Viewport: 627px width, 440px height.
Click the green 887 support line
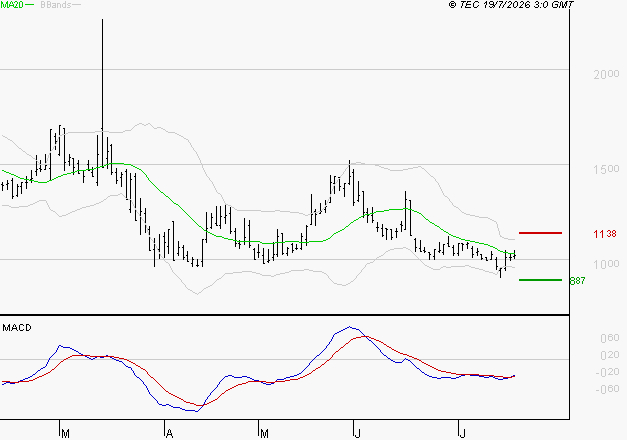(540, 280)
